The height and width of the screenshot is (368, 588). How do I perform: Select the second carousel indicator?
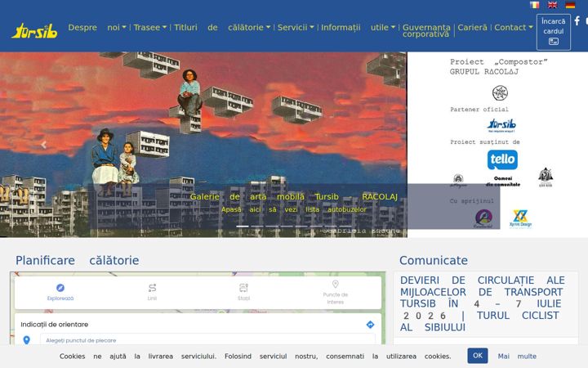point(257,226)
